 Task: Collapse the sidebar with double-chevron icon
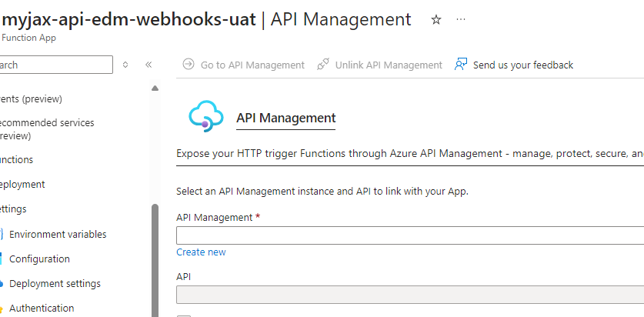click(x=148, y=65)
